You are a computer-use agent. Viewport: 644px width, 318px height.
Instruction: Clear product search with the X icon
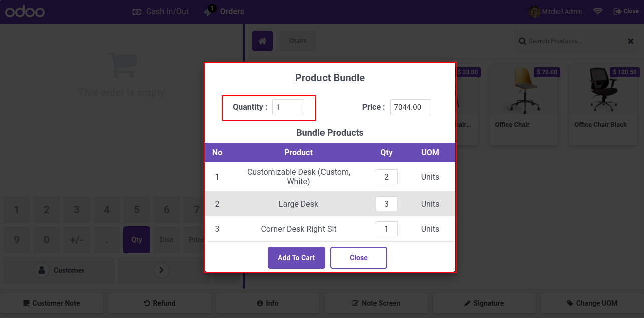tap(631, 41)
